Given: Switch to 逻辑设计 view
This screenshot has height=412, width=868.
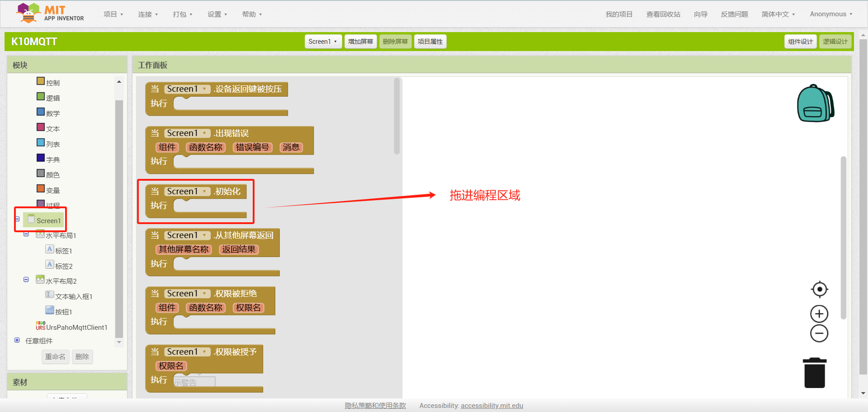Looking at the screenshot, I should (x=835, y=42).
